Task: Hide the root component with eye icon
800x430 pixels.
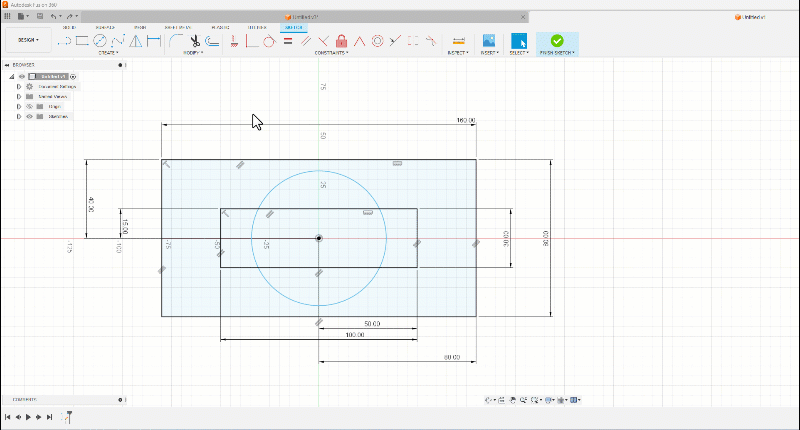Action: [21, 76]
